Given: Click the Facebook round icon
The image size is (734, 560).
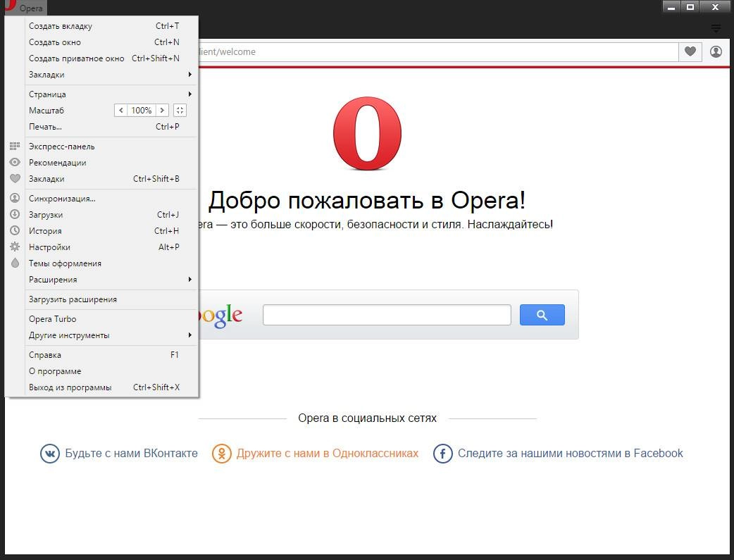Looking at the screenshot, I should tap(443, 453).
